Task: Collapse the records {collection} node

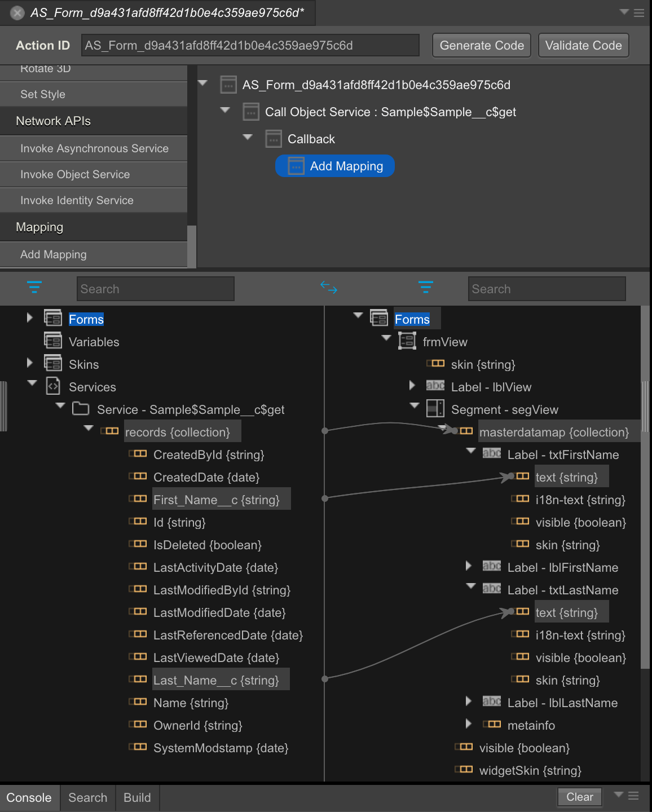Action: [x=89, y=429]
